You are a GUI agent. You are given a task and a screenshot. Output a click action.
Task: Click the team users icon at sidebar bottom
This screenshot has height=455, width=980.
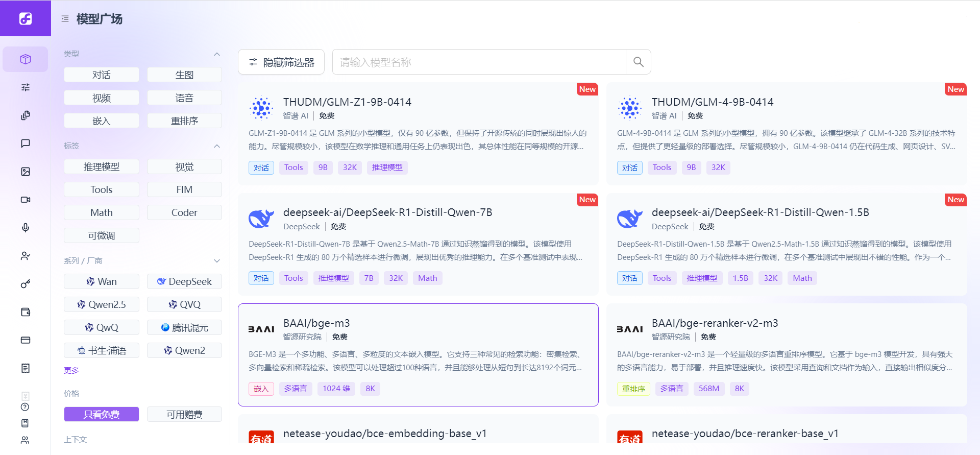coord(25,440)
